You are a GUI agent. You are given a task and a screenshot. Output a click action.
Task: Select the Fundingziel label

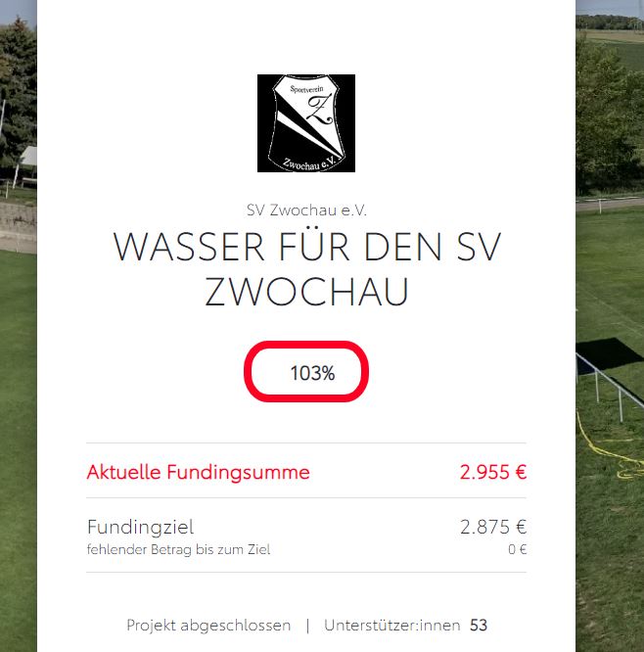pyautogui.click(x=141, y=528)
